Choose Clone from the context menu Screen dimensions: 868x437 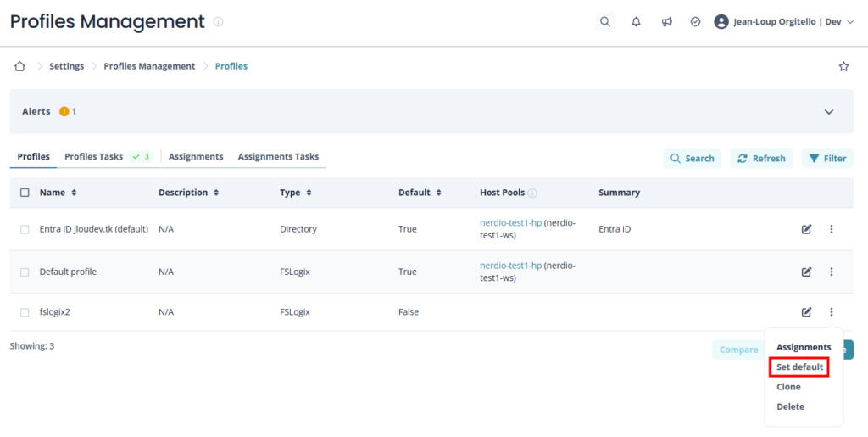click(788, 387)
